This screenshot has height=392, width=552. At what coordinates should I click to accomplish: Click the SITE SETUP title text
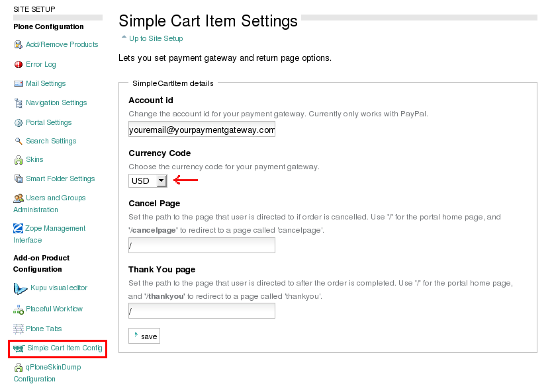[34, 9]
